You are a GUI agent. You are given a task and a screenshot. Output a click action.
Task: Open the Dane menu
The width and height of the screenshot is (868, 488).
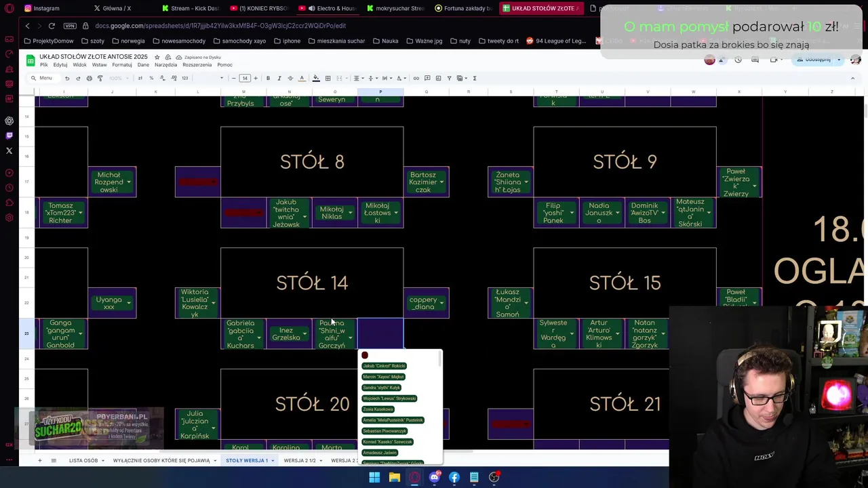coord(143,65)
